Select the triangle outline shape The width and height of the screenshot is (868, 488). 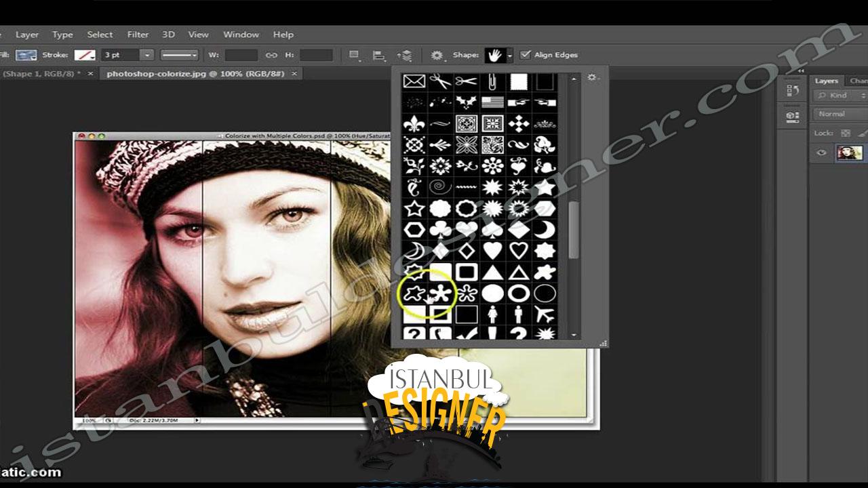pyautogui.click(x=519, y=272)
